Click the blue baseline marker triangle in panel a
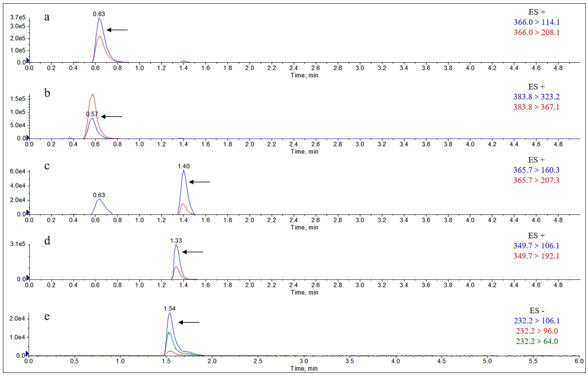The width and height of the screenshot is (588, 376). tap(28, 60)
